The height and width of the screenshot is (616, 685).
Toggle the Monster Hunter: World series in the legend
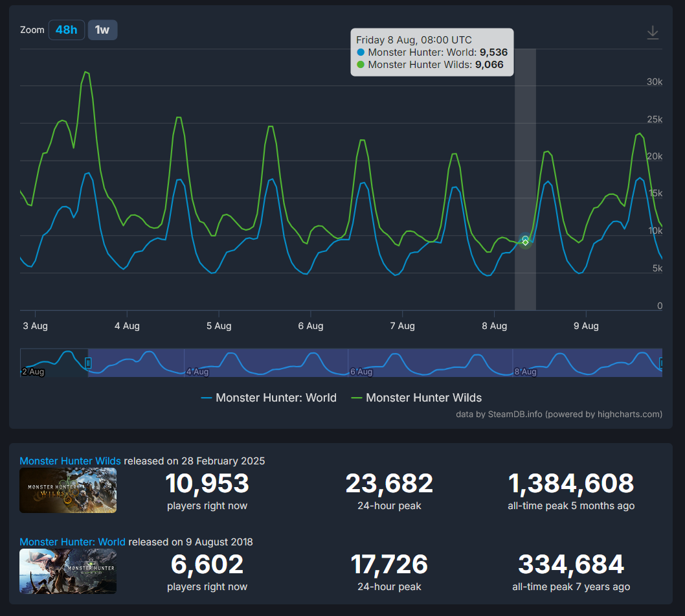point(269,398)
